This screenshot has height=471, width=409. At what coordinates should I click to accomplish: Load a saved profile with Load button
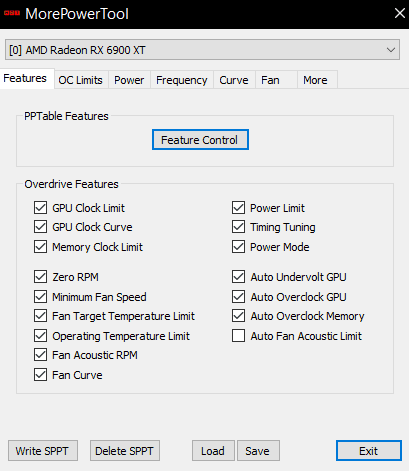tap(213, 451)
